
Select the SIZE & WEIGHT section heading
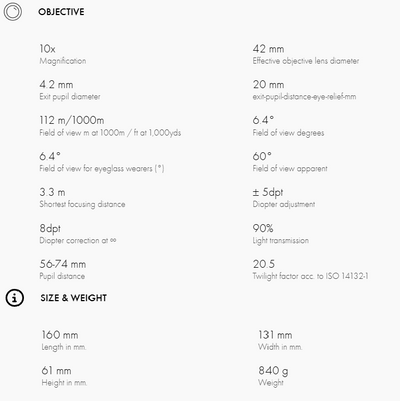(74, 298)
